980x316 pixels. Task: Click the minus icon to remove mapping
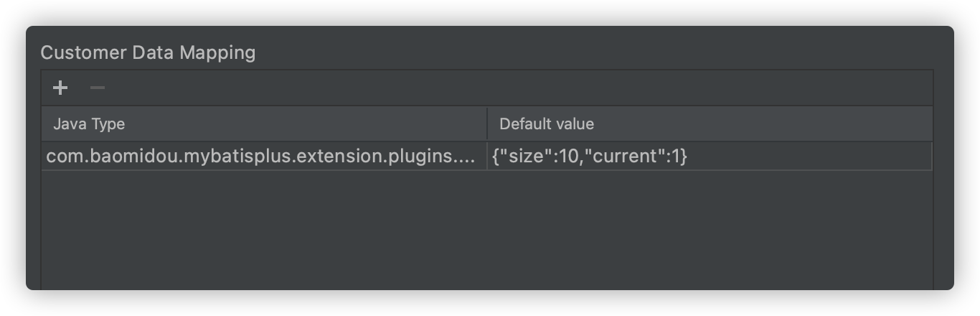pyautogui.click(x=98, y=88)
